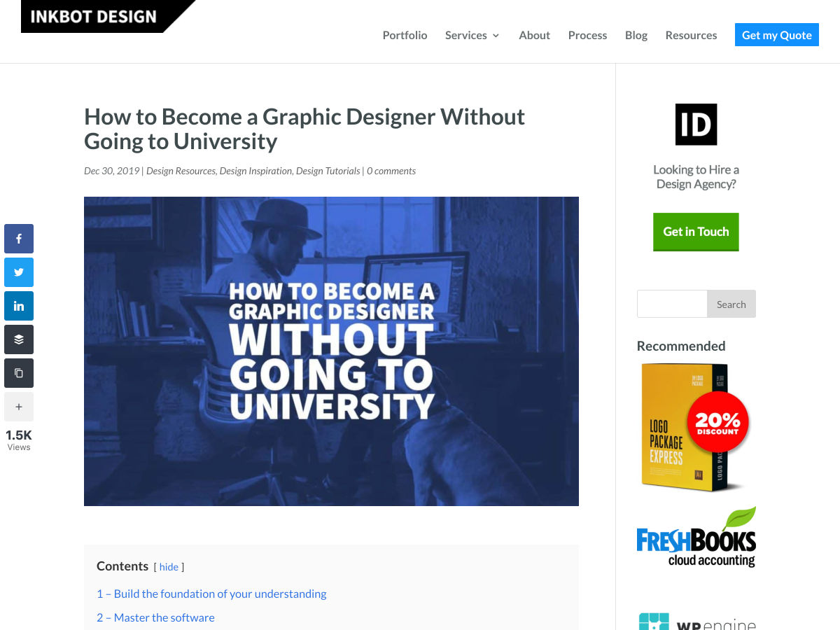Image resolution: width=840 pixels, height=630 pixels.
Task: Copy the link using the copy icon
Action: click(19, 373)
